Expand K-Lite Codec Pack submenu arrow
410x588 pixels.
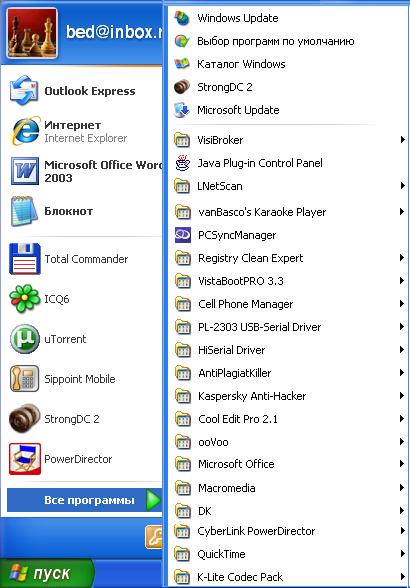click(x=402, y=577)
